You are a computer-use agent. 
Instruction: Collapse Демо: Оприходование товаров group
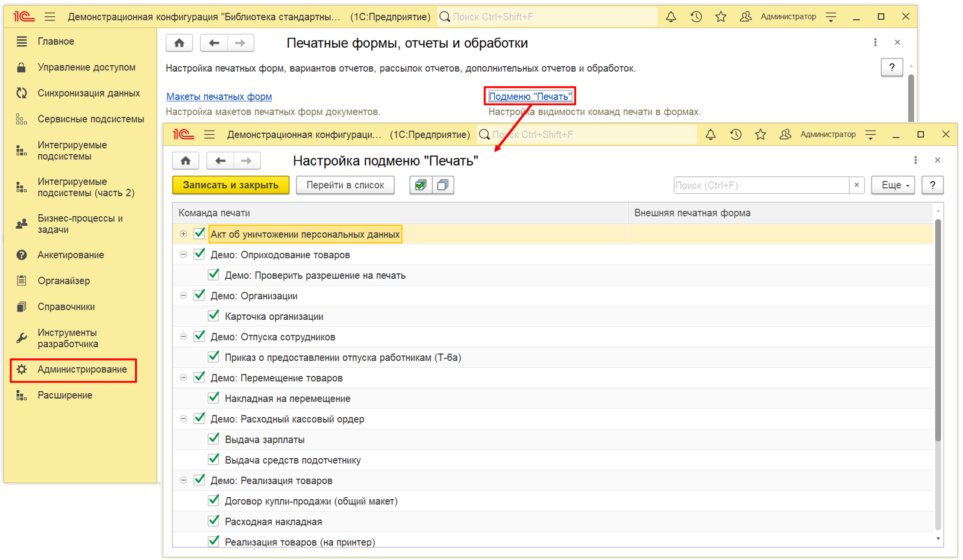[x=183, y=254]
